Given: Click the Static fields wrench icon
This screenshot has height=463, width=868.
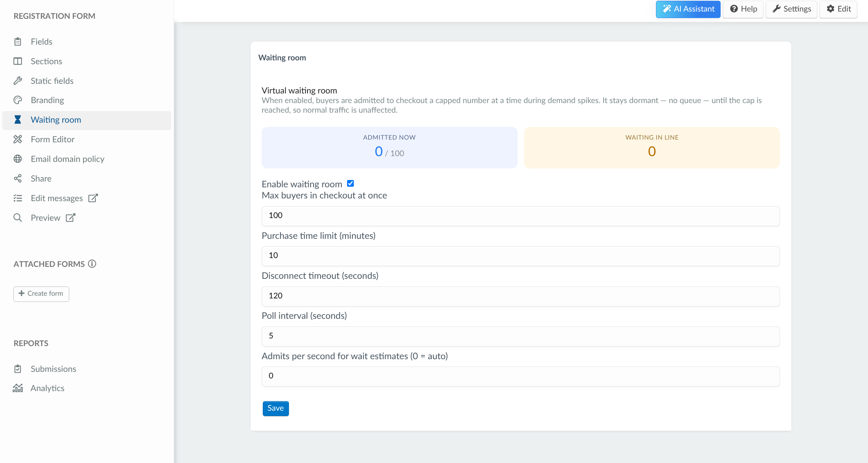Looking at the screenshot, I should [18, 81].
